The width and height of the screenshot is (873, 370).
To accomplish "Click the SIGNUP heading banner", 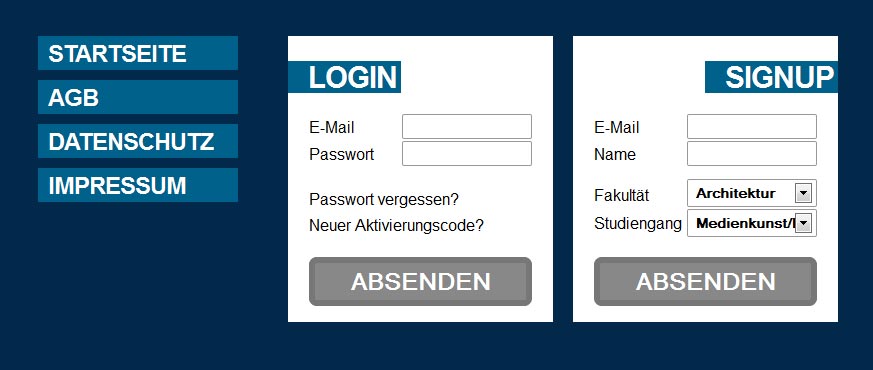I will (771, 77).
